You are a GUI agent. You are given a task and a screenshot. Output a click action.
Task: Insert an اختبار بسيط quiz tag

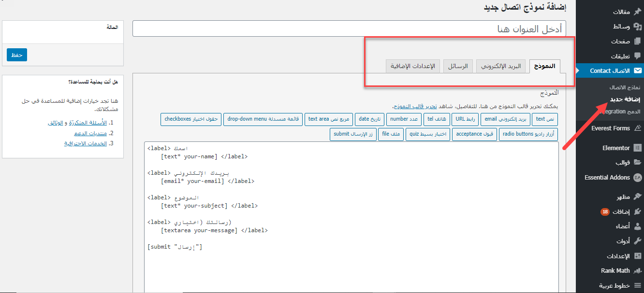click(x=427, y=134)
